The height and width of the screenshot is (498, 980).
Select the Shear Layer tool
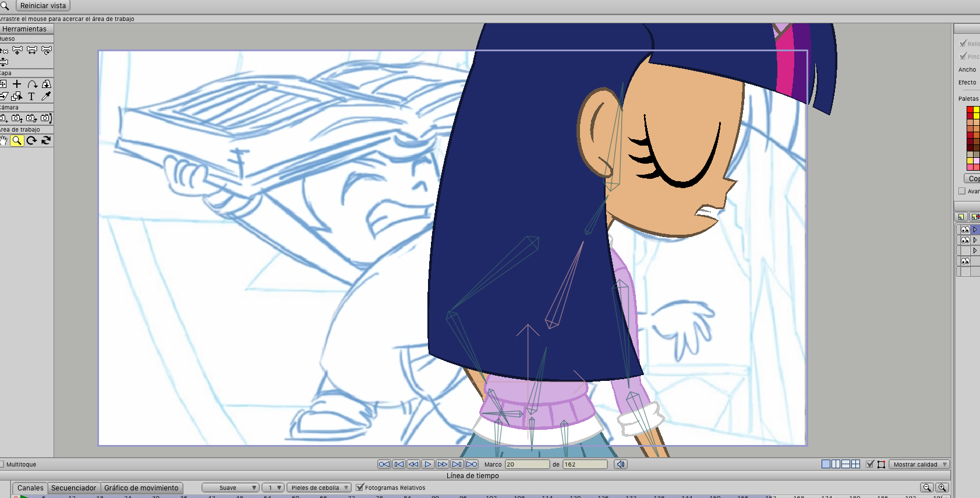[3, 96]
